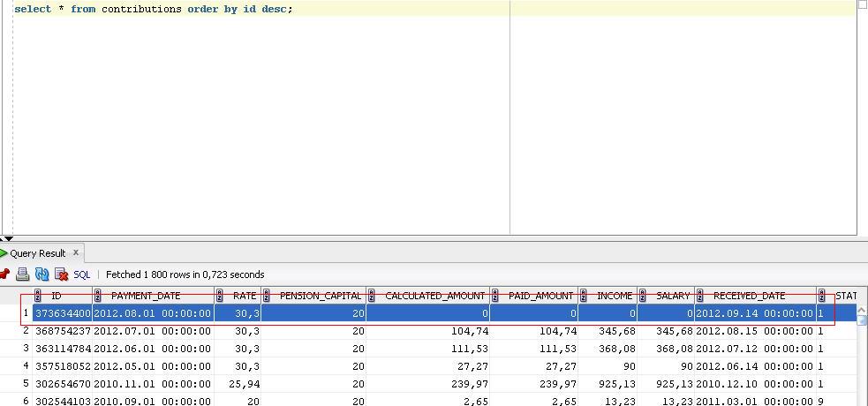Click the print icon in result toolbar

[x=22, y=274]
